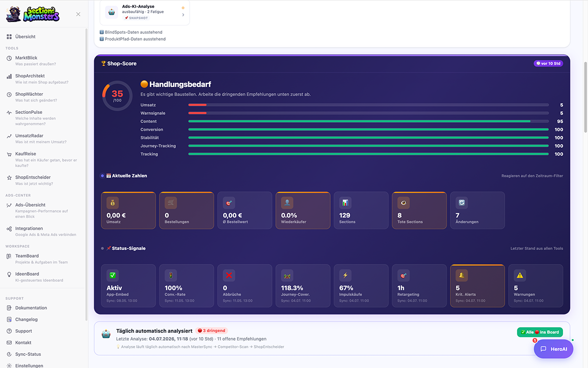Click the Kontakt envelope icon
588x368 pixels.
[9, 342]
